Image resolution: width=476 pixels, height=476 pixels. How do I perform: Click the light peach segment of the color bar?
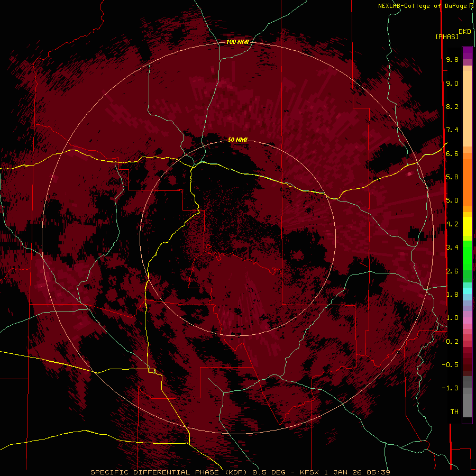[467, 109]
